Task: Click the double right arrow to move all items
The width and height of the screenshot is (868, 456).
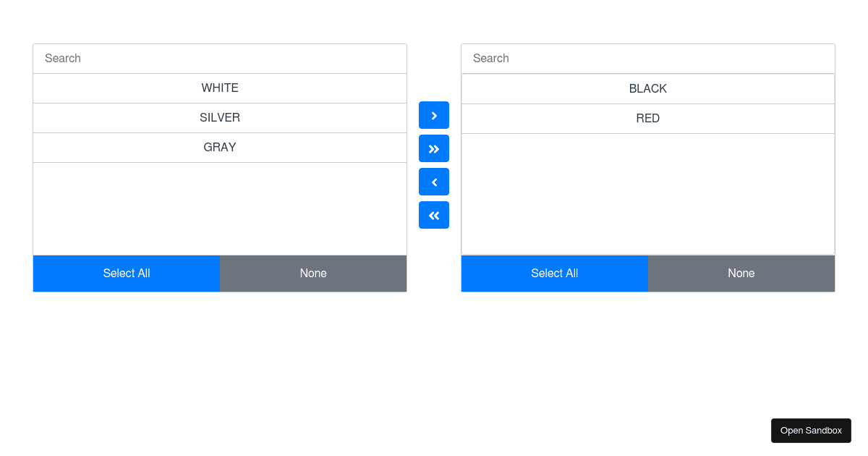Action: click(434, 148)
